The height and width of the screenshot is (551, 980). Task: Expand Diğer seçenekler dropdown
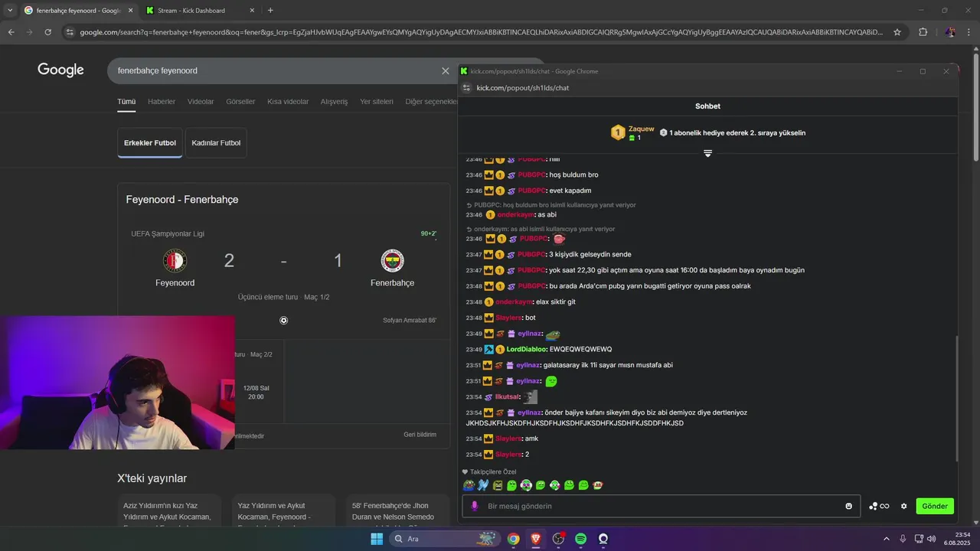431,102
